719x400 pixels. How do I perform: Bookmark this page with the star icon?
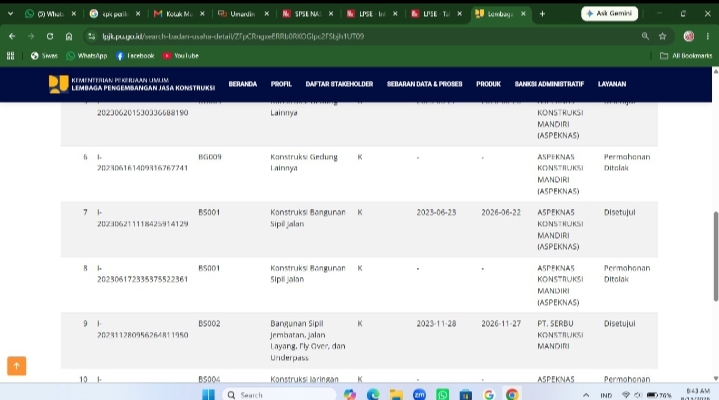pyautogui.click(x=662, y=36)
